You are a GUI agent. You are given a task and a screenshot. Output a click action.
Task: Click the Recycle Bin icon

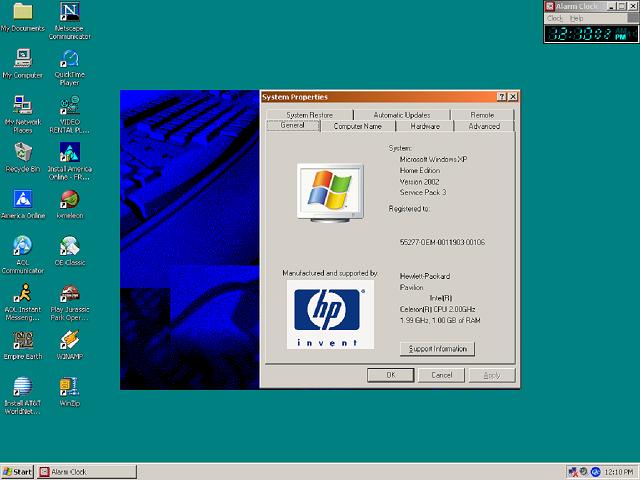coord(22,152)
